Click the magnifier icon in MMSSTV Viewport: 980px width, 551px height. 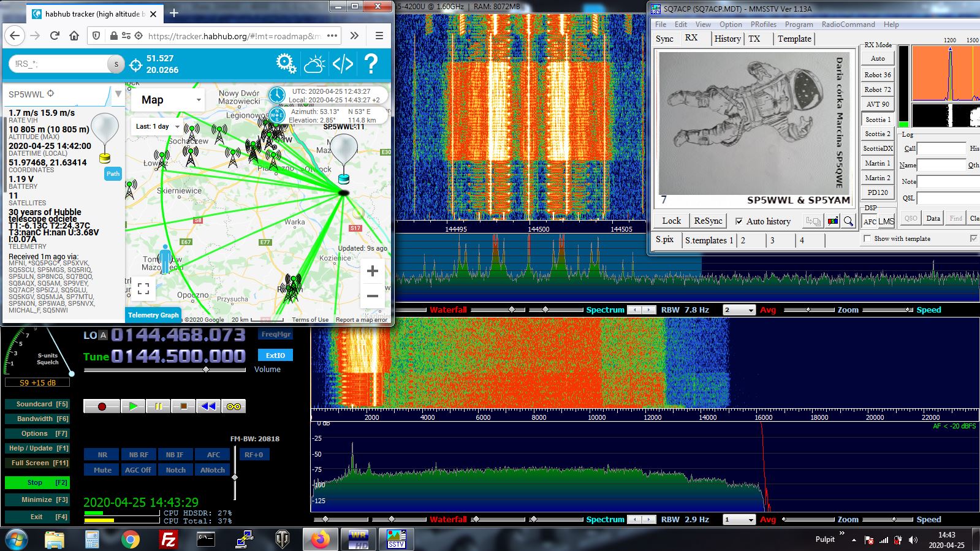point(849,221)
